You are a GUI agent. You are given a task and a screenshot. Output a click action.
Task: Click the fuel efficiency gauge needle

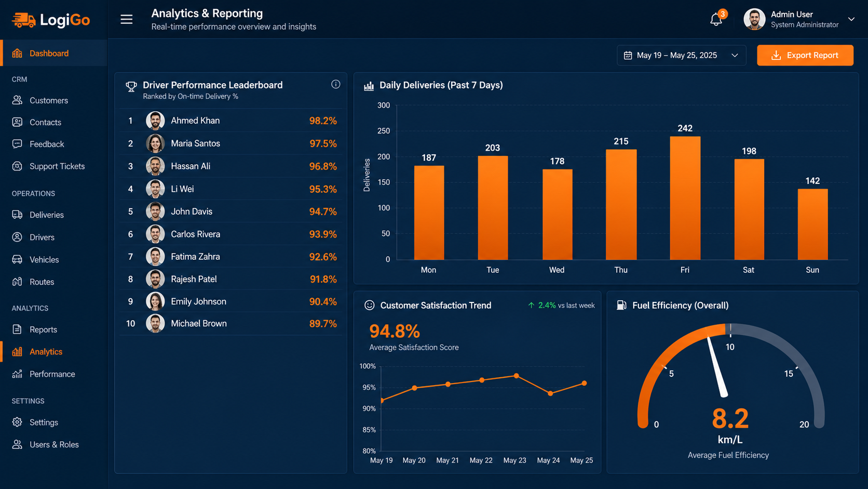(x=717, y=367)
